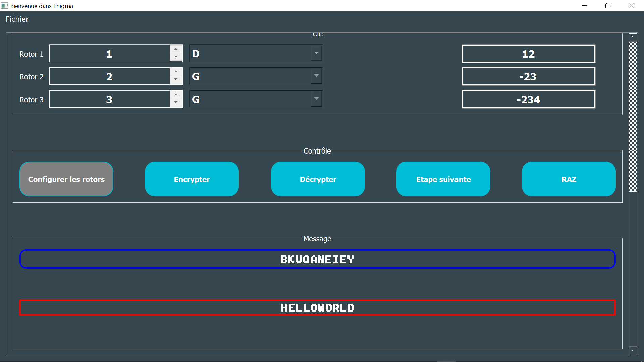Open the Rotor 3 letter dropdown
This screenshot has height=362, width=644.
[x=316, y=99]
